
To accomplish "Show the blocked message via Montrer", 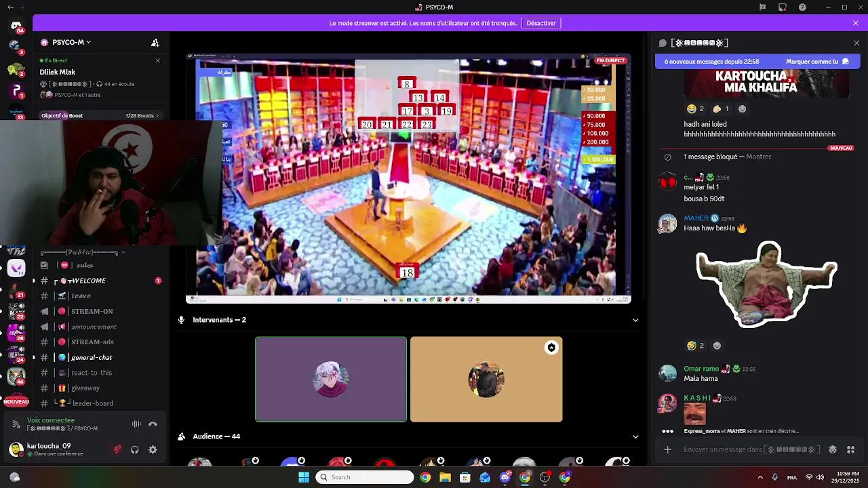I will coord(759,157).
